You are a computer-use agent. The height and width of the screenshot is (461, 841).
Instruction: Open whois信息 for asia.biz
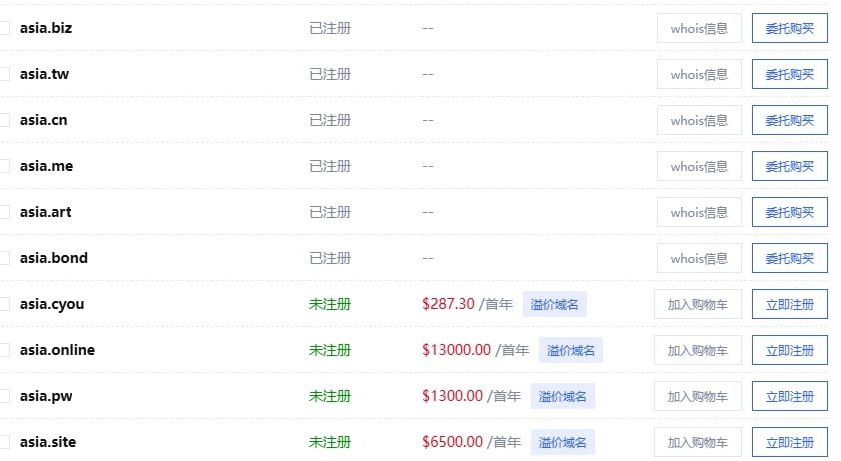(x=699, y=28)
